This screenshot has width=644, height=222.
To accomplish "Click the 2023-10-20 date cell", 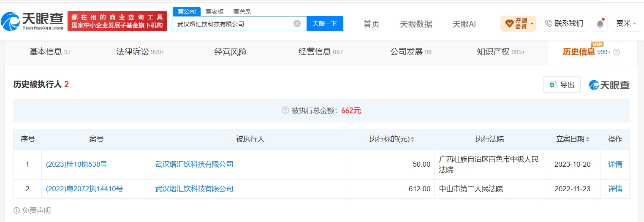I will [572, 164].
